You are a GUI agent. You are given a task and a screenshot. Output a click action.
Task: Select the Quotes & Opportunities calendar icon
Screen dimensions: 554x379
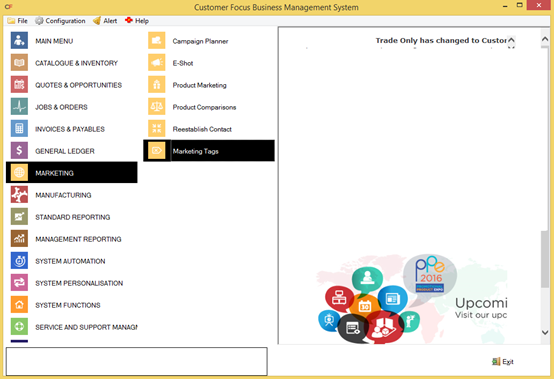pyautogui.click(x=19, y=85)
